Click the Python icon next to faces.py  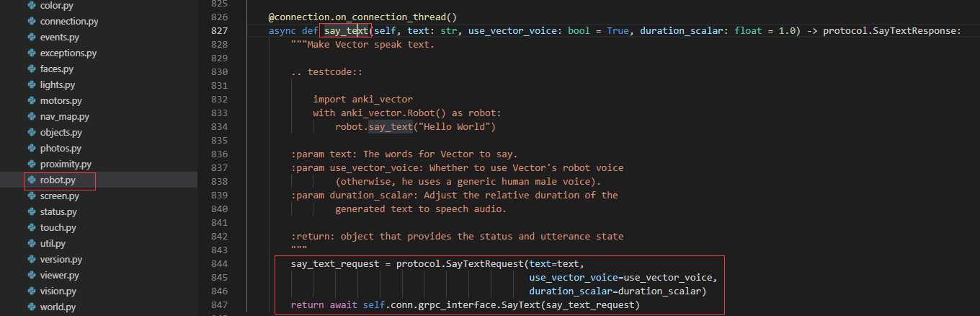(x=32, y=69)
